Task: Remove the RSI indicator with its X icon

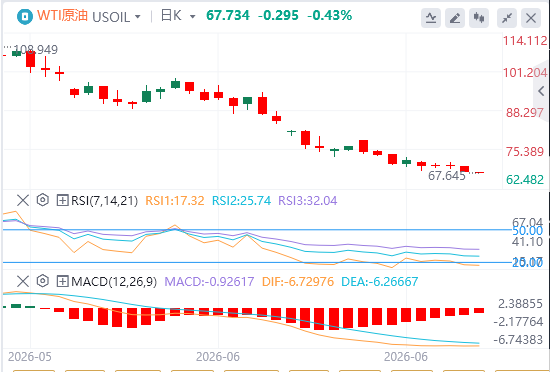Action: pos(23,201)
